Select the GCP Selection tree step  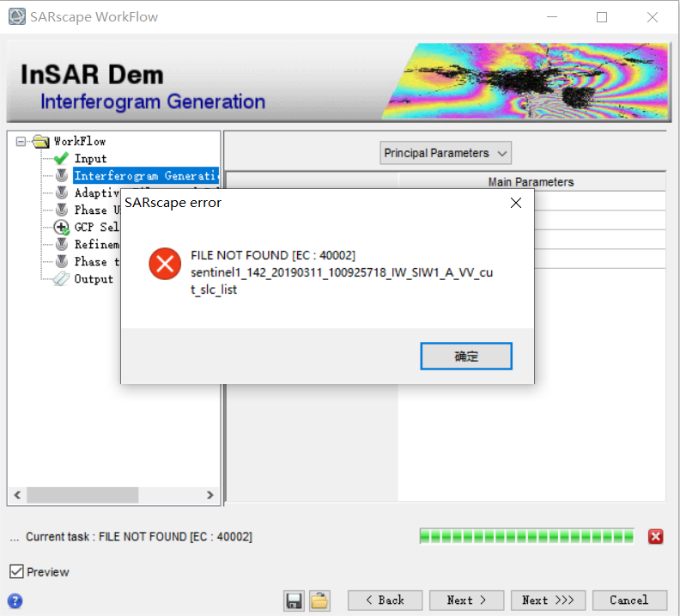pyautogui.click(x=97, y=227)
